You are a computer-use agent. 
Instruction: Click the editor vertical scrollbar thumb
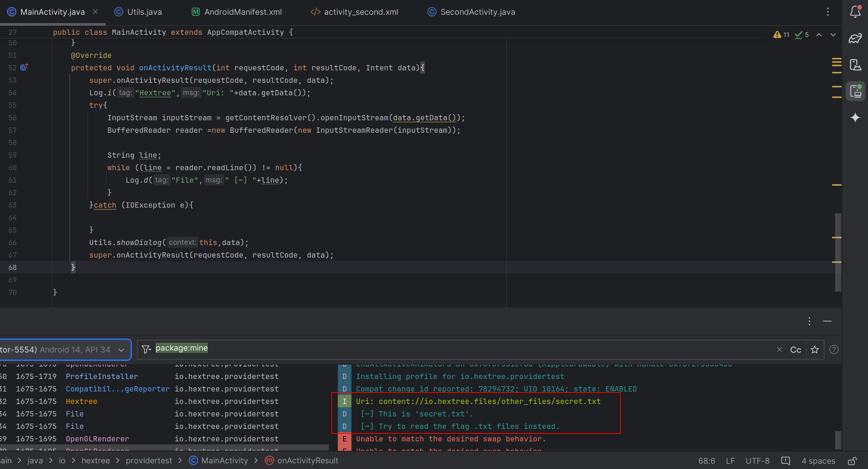click(838, 252)
